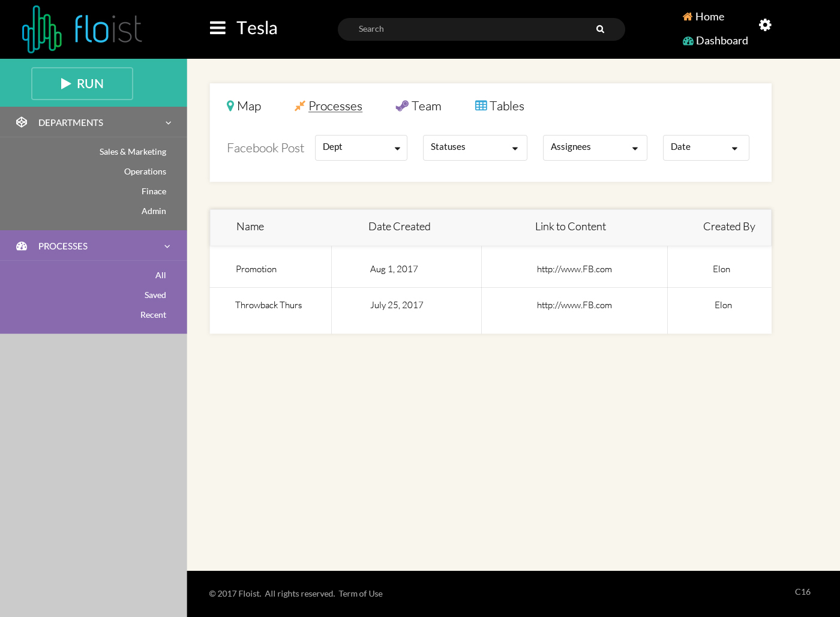The width and height of the screenshot is (840, 617).
Task: Expand the Assignees dropdown
Action: 595,148
